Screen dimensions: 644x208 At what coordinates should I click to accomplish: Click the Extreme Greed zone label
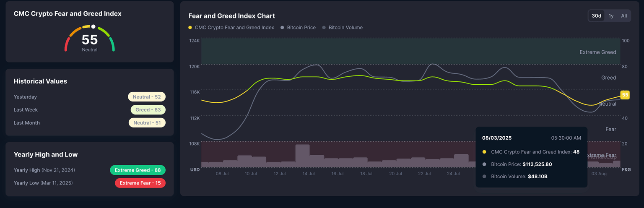tap(598, 52)
